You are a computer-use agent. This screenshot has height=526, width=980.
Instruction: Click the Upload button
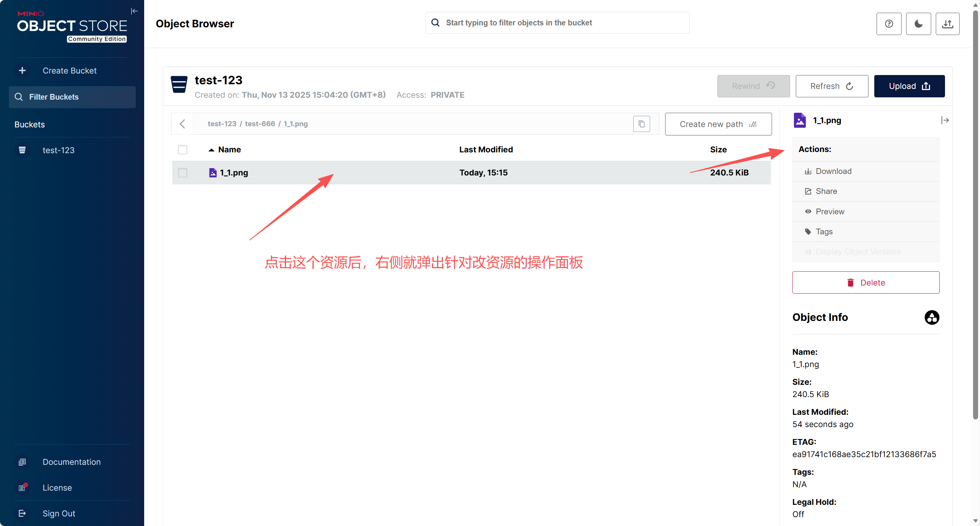pyautogui.click(x=909, y=86)
